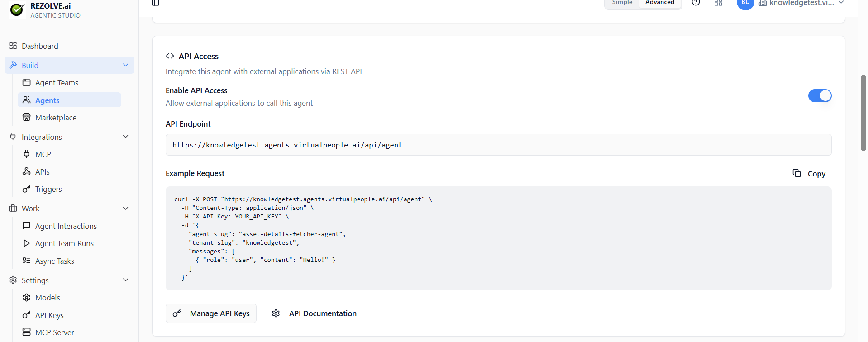Click the Agents people icon
Viewport: 868px width, 342px height.
[x=27, y=100]
